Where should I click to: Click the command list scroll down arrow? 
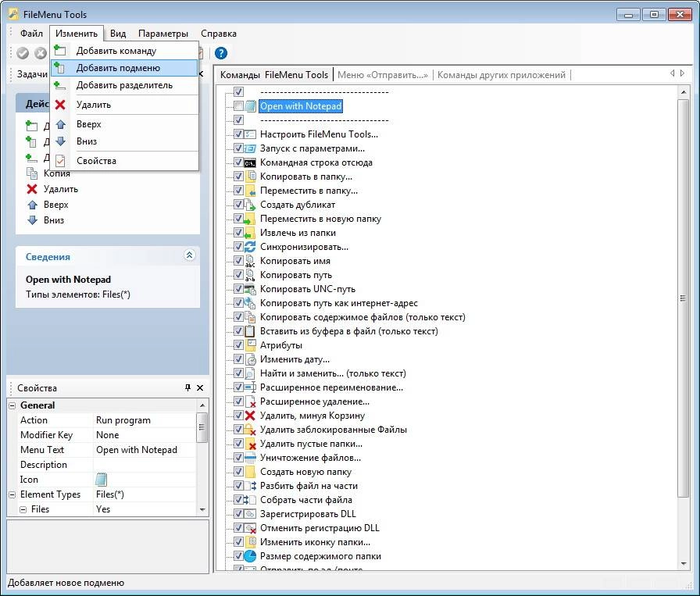[683, 564]
